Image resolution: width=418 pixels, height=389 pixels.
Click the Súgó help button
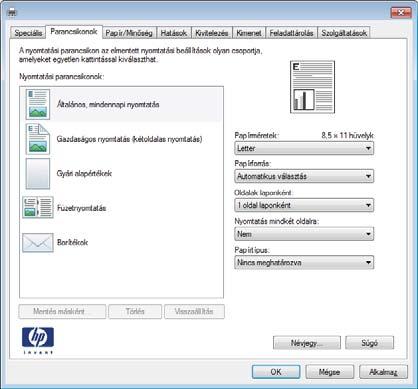(369, 343)
